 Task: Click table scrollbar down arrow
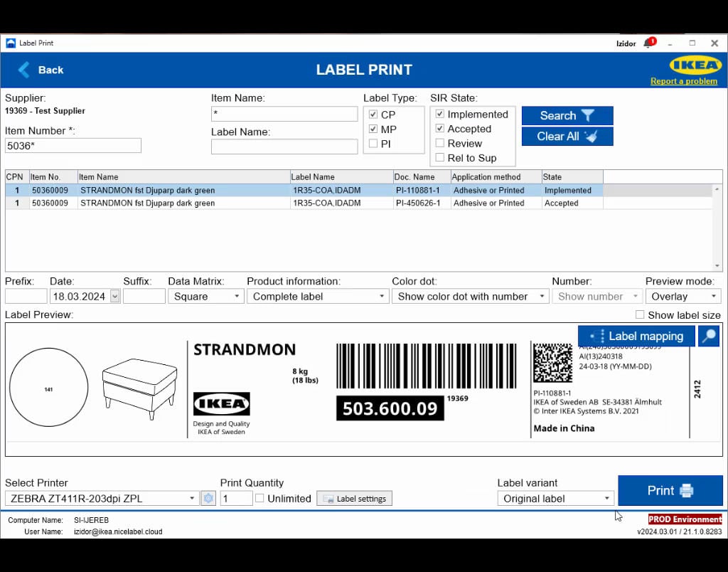click(717, 266)
